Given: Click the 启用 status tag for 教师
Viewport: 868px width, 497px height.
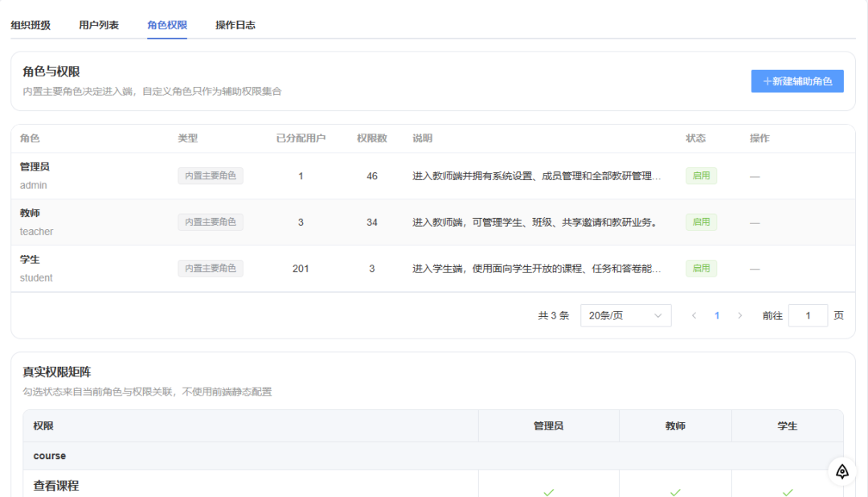Looking at the screenshot, I should click(702, 222).
